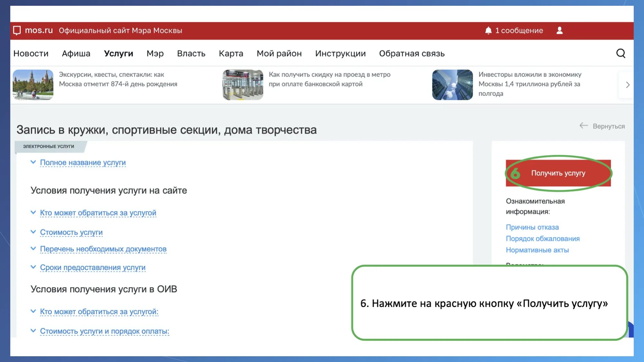The width and height of the screenshot is (644, 362).
Task: Open the Мой район menu item
Action: click(x=279, y=53)
